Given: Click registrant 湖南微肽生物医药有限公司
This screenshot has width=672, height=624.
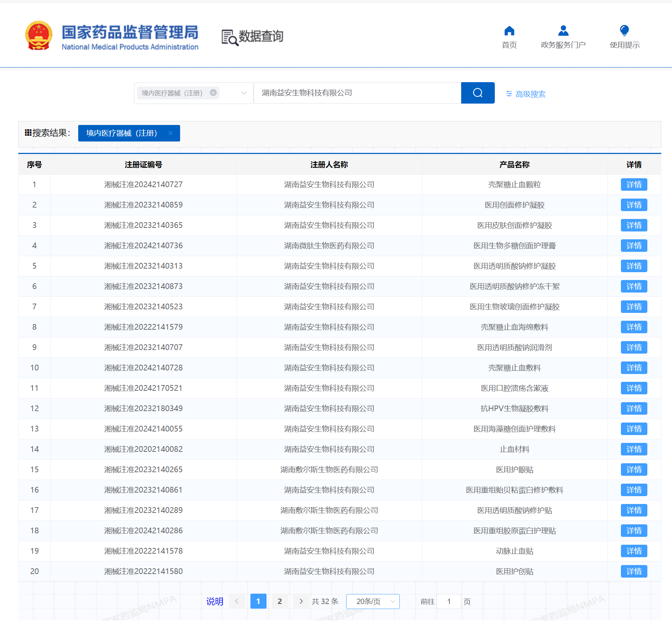Looking at the screenshot, I should pyautogui.click(x=329, y=246).
